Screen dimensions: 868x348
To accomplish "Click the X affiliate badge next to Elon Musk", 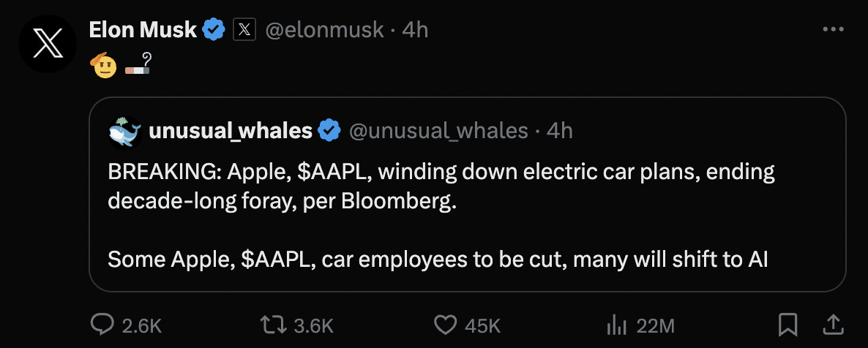I will click(x=244, y=30).
